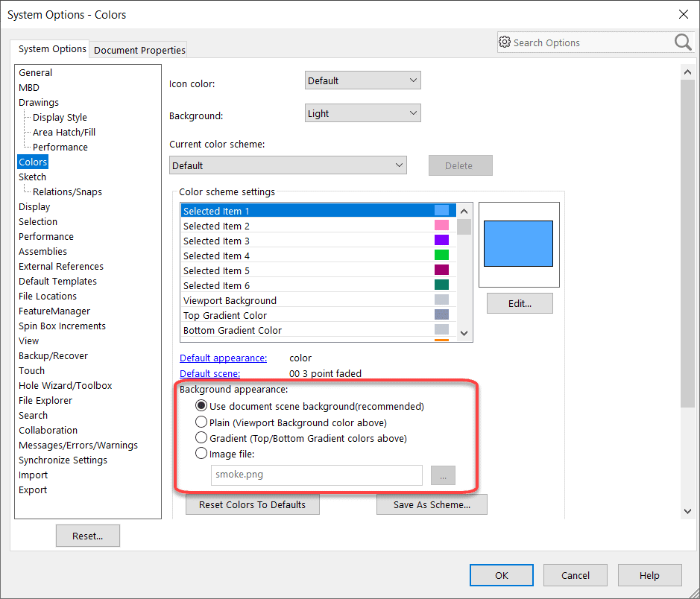
Task: Select Messages/Errors/Warnings in tree
Action: click(78, 445)
